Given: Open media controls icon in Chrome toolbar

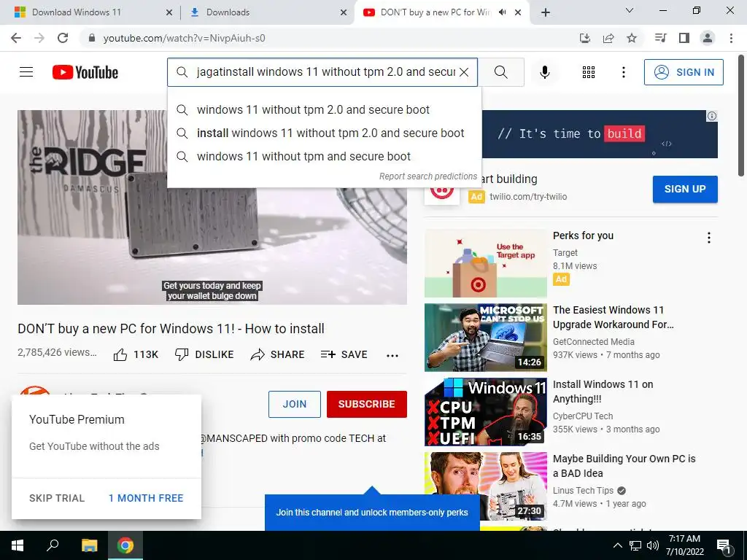Looking at the screenshot, I should [x=660, y=38].
